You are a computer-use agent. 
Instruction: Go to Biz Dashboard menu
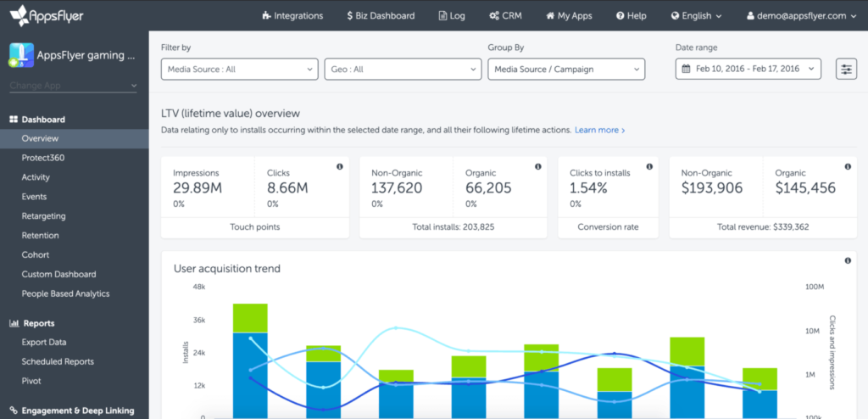(x=381, y=16)
